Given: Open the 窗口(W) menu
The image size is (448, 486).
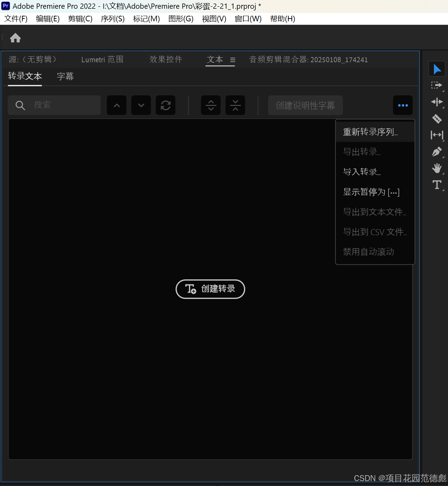Looking at the screenshot, I should pos(248,19).
